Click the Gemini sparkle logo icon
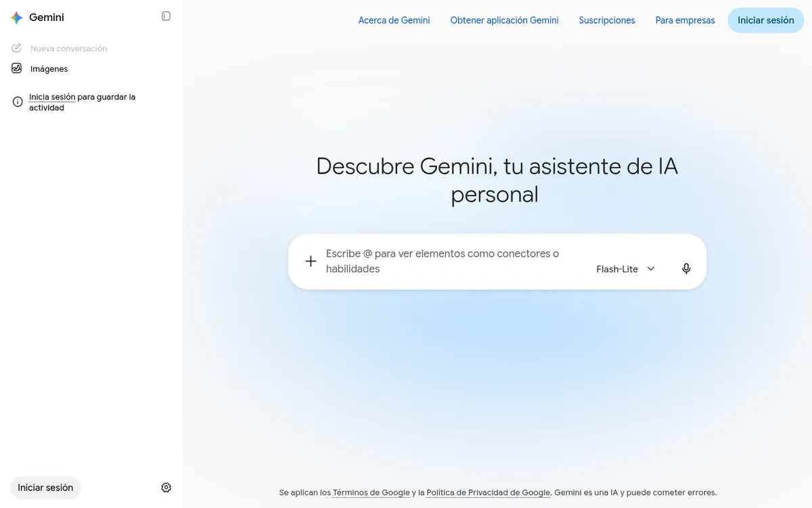 coord(17,18)
